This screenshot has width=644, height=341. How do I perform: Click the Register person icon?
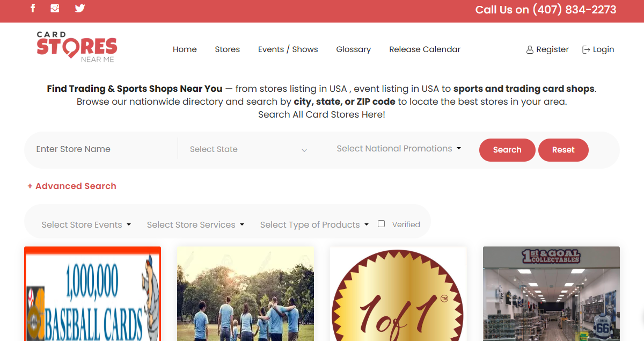529,49
